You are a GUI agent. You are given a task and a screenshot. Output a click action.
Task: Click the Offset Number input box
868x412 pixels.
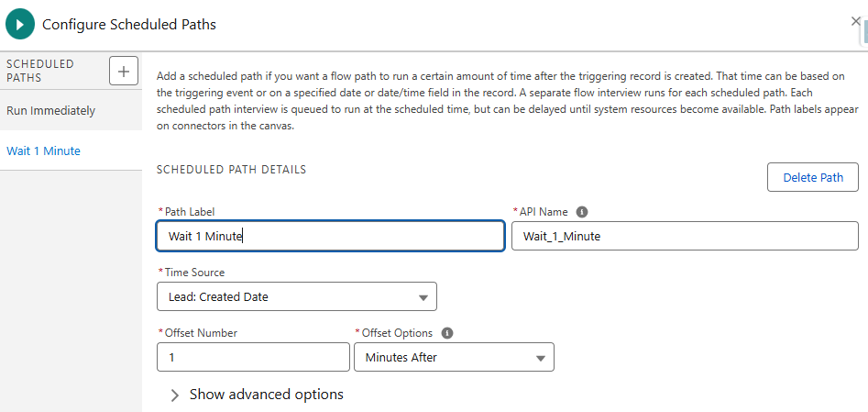(x=253, y=357)
